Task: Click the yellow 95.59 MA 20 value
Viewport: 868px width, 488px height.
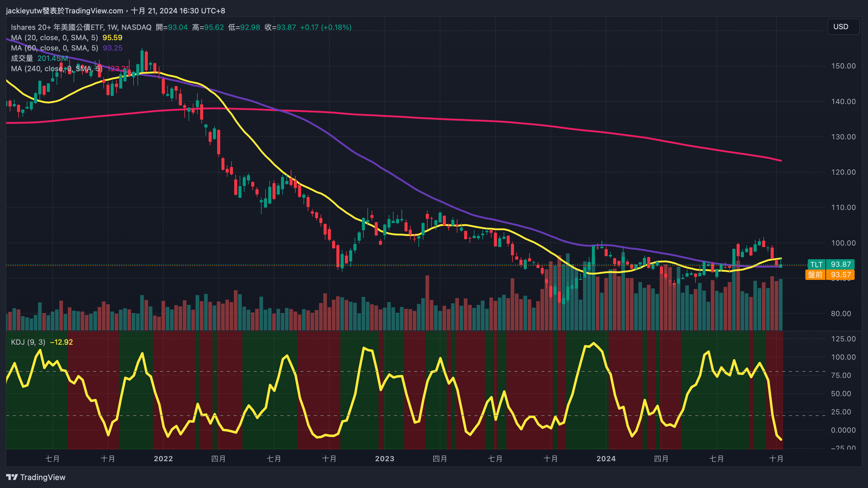Action: tap(112, 37)
